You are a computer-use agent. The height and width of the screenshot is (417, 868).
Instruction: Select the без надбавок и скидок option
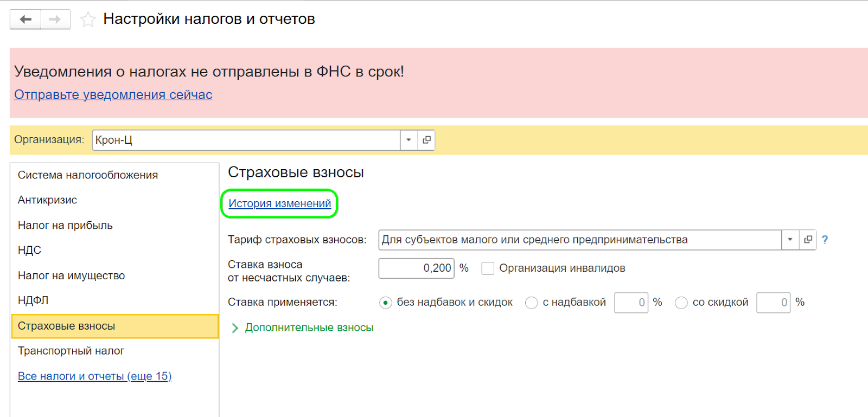point(386,303)
